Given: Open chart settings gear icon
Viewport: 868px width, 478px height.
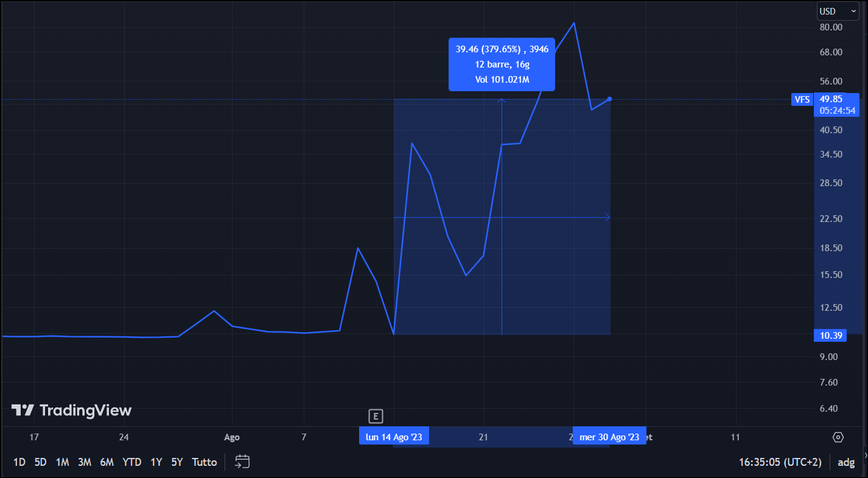Looking at the screenshot, I should tap(838, 437).
